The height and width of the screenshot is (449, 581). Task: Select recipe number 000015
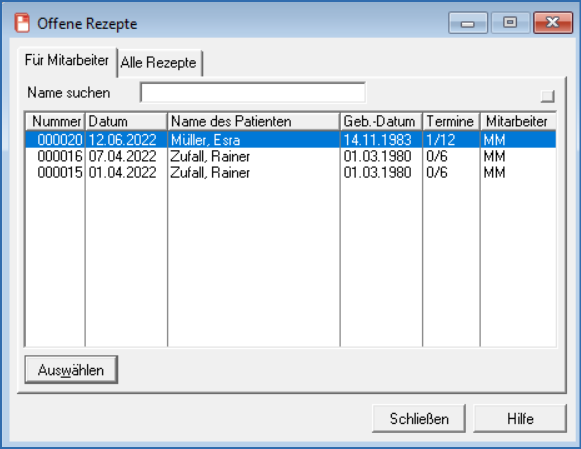point(60,173)
